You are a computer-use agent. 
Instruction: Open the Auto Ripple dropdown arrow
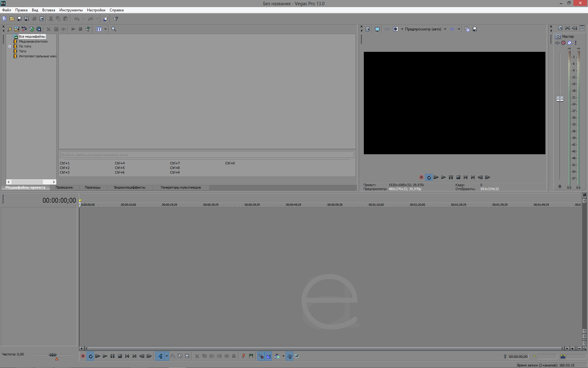[283, 356]
